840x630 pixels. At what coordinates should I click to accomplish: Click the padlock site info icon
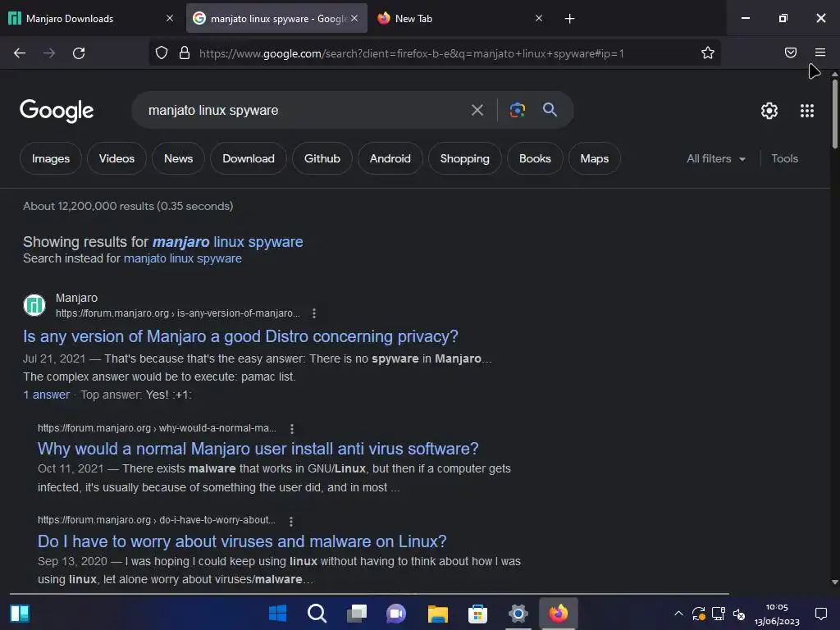point(185,52)
